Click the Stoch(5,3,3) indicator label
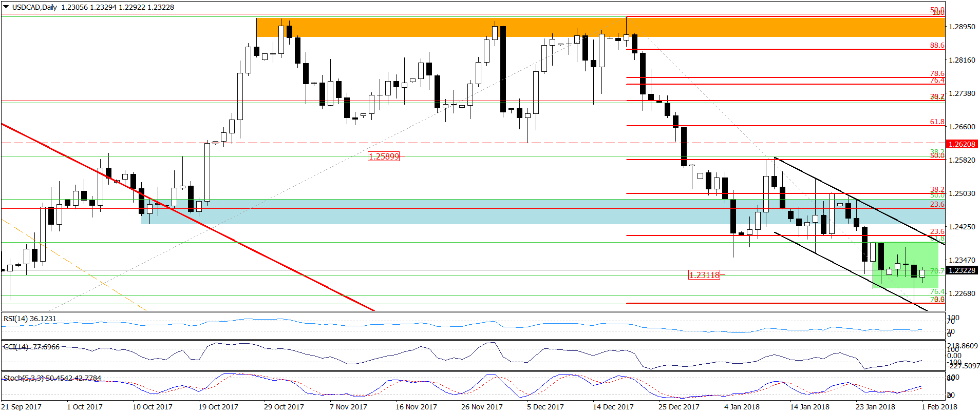The image size is (980, 414). point(52,378)
